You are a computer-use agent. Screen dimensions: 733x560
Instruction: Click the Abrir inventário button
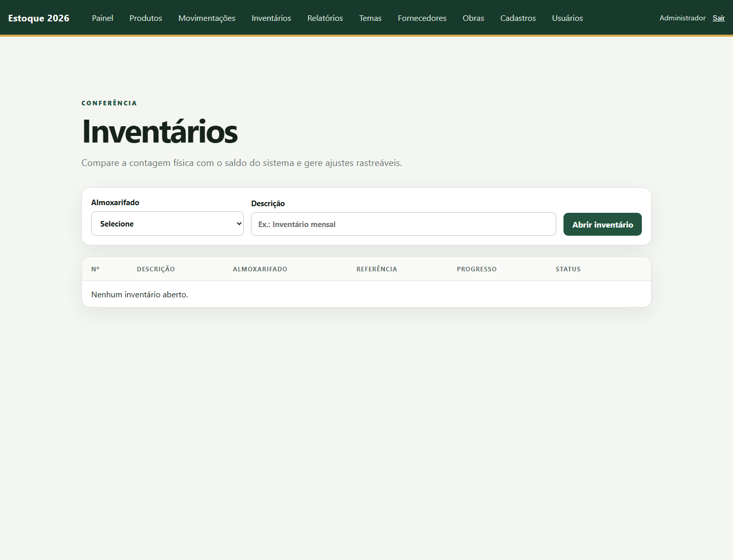point(603,224)
